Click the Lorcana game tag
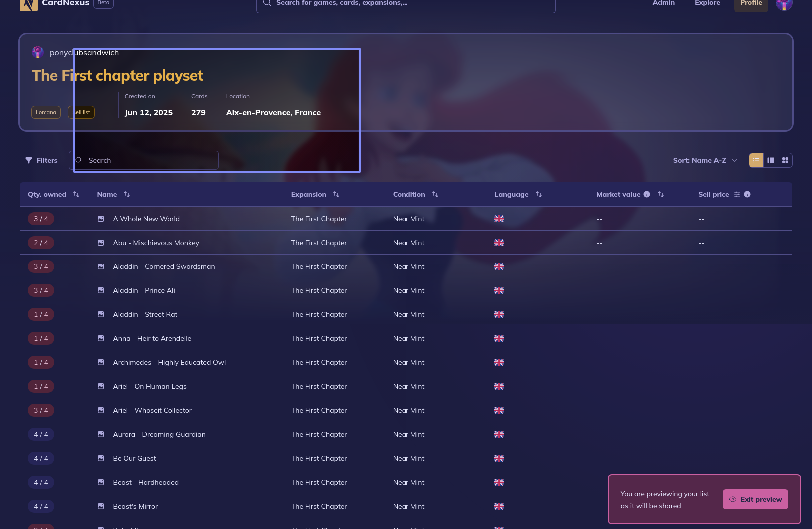Screen dimensions: 812x529 46,112
